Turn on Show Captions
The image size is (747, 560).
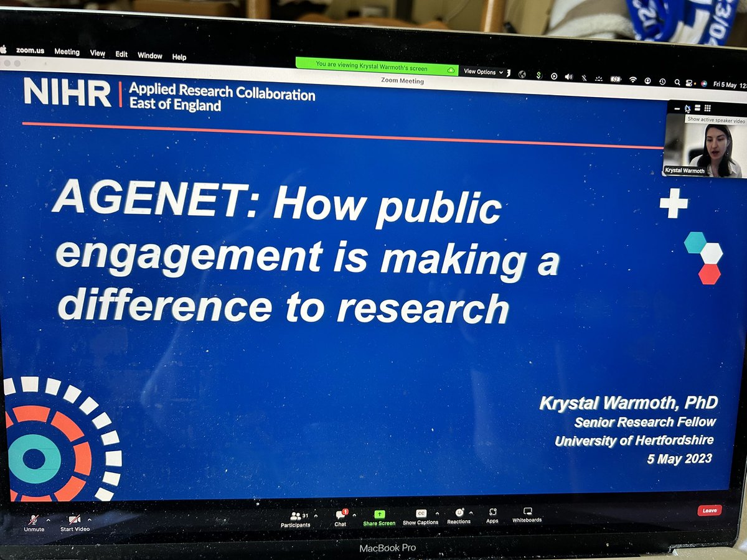421,517
